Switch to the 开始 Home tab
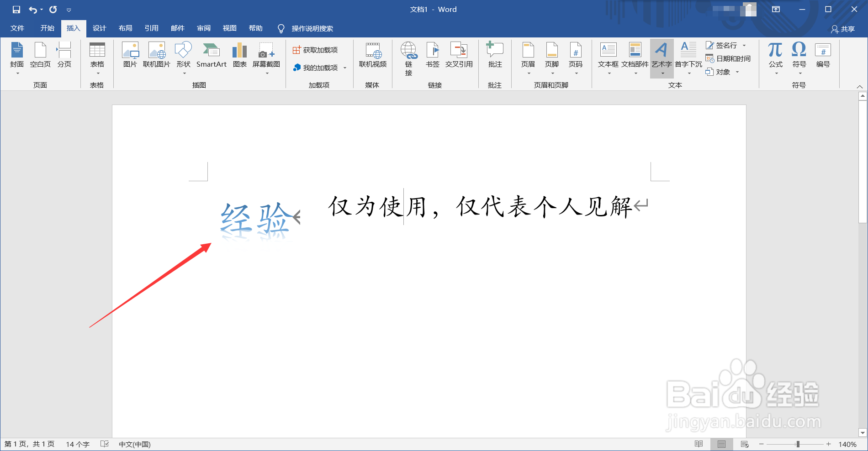 [x=47, y=28]
